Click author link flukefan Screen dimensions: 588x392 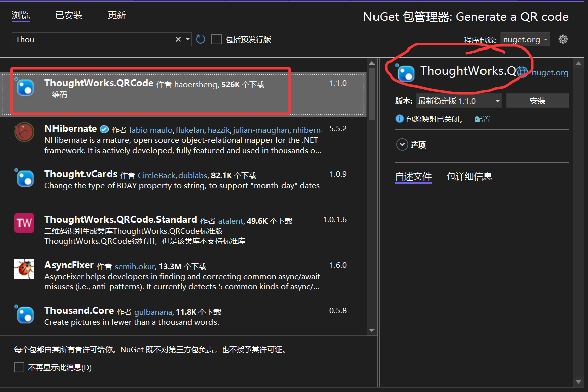(x=190, y=130)
